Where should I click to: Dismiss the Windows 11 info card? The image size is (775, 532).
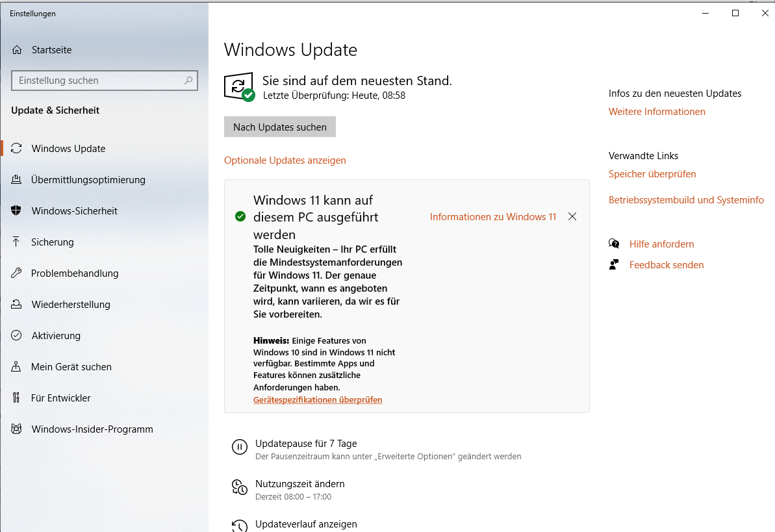coord(572,216)
